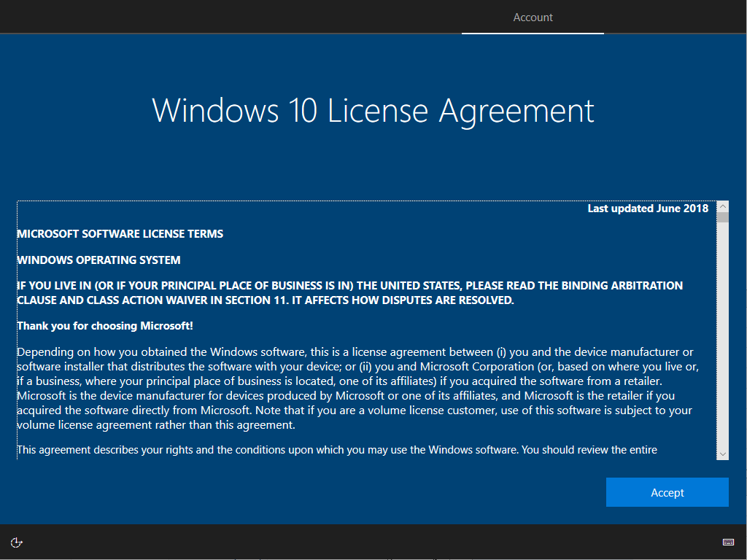This screenshot has height=560, width=747.
Task: Click the WINDOWS OPERATING SYSTEM heading
Action: pyautogui.click(x=98, y=260)
